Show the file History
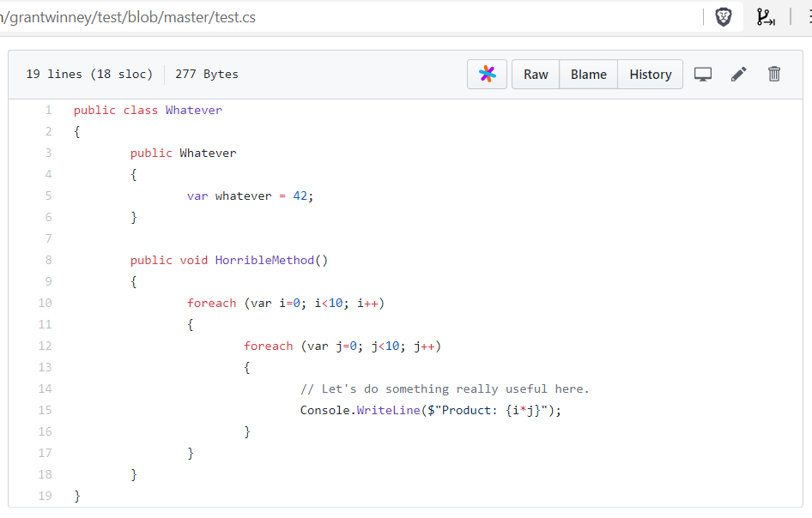812x518 pixels. coord(650,75)
